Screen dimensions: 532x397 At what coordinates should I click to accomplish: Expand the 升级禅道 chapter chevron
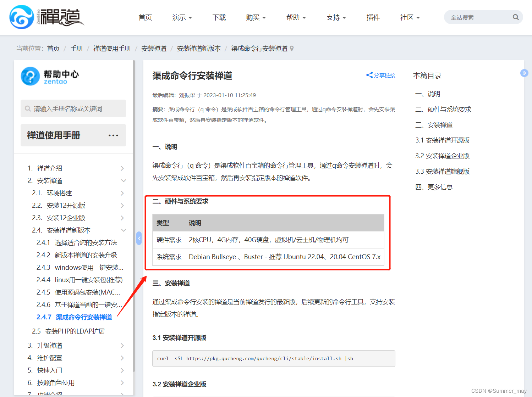122,346
